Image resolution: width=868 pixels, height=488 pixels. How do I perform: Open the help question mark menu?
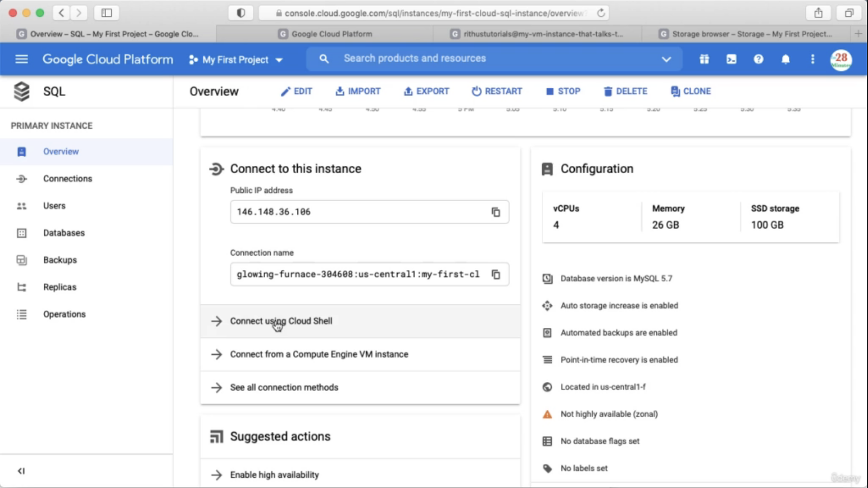[x=758, y=59]
